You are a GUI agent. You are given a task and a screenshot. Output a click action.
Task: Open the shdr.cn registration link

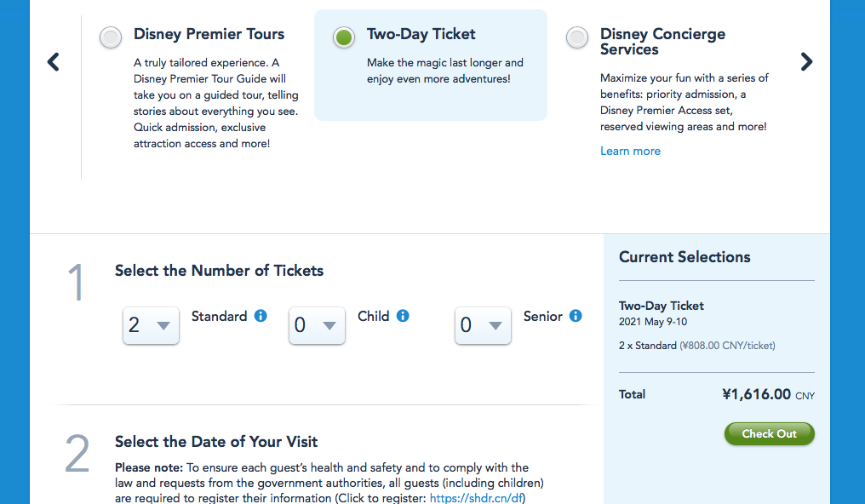tap(477, 498)
